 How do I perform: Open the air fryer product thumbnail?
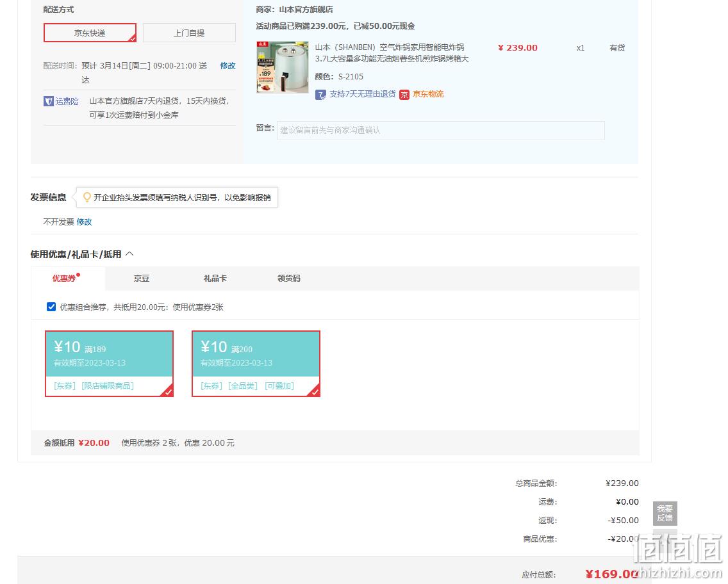282,67
